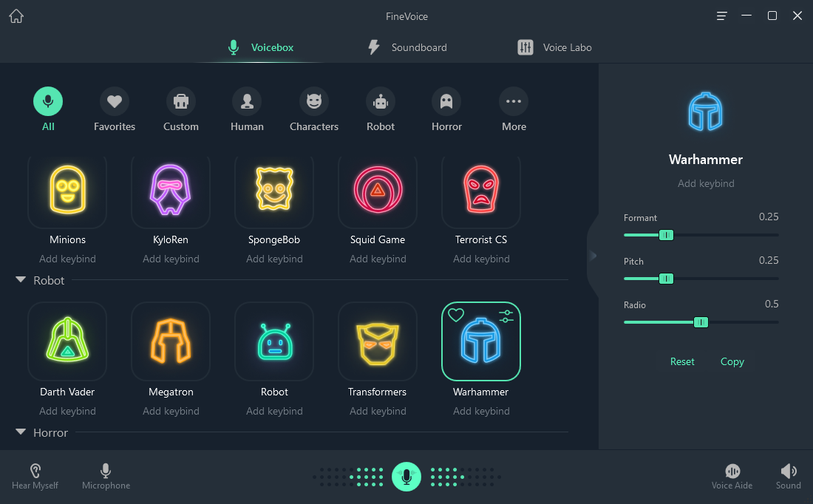Add keybind for Terrorist CS

pyautogui.click(x=481, y=259)
